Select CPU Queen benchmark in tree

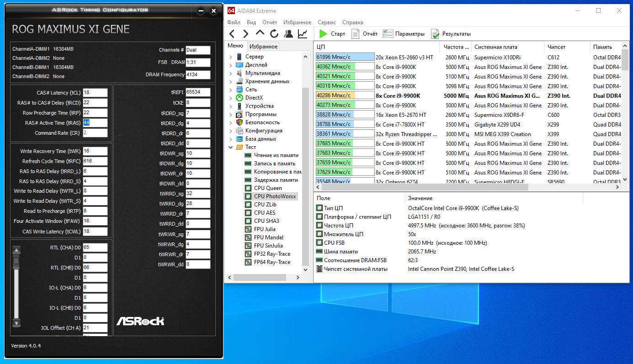click(267, 188)
